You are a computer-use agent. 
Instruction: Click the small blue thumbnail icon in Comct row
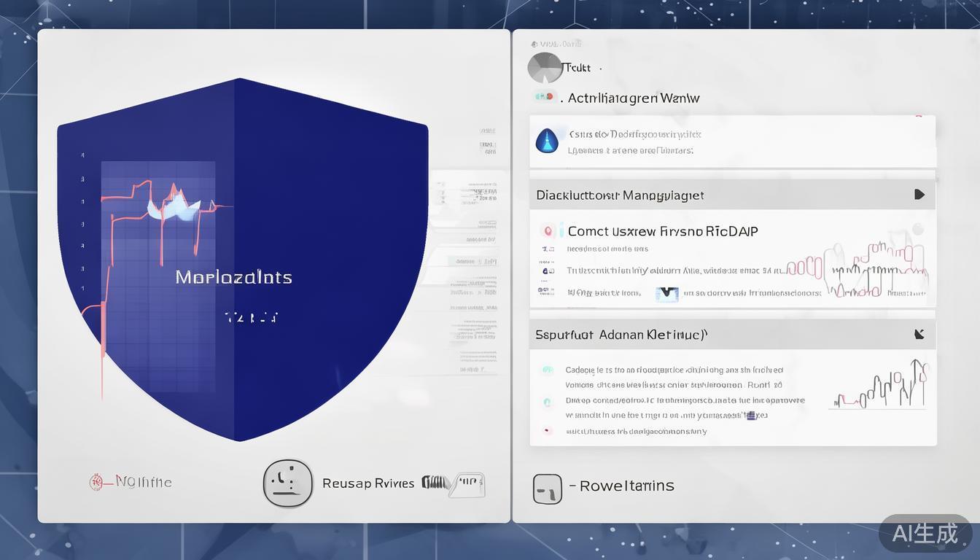pos(666,294)
